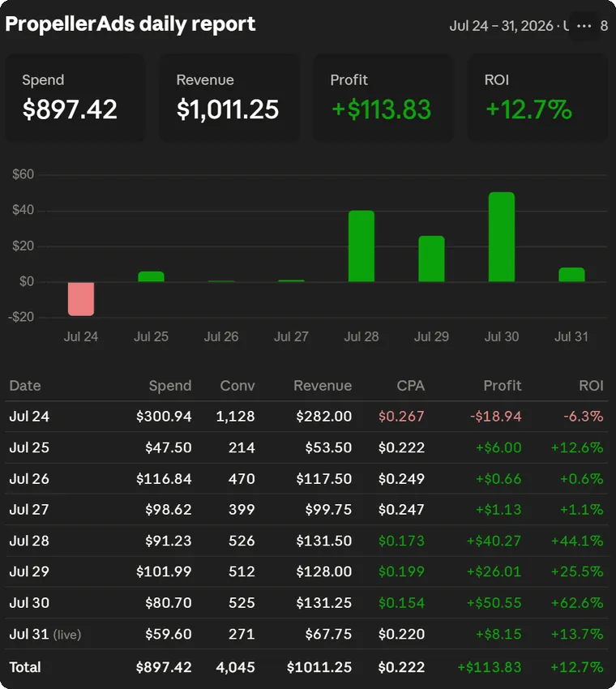Viewport: 616px width, 689px height.
Task: Click the green $0.154 CPA value
Action: (401, 602)
